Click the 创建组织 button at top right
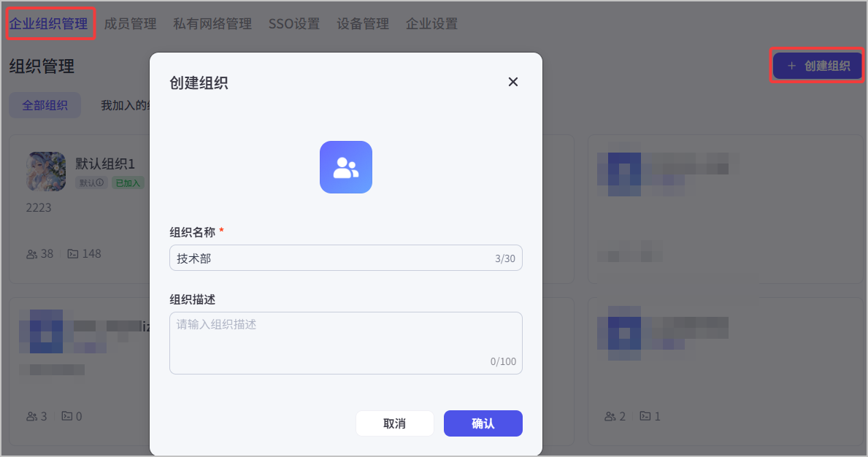Viewport: 868px width, 457px height. (x=818, y=66)
